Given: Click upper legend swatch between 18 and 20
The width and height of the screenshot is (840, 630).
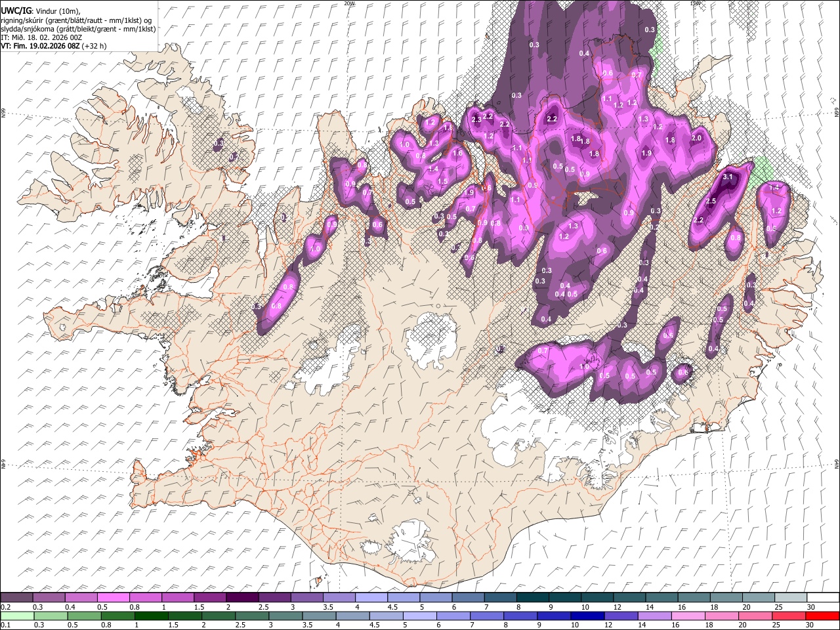Looking at the screenshot, I should tap(726, 598).
